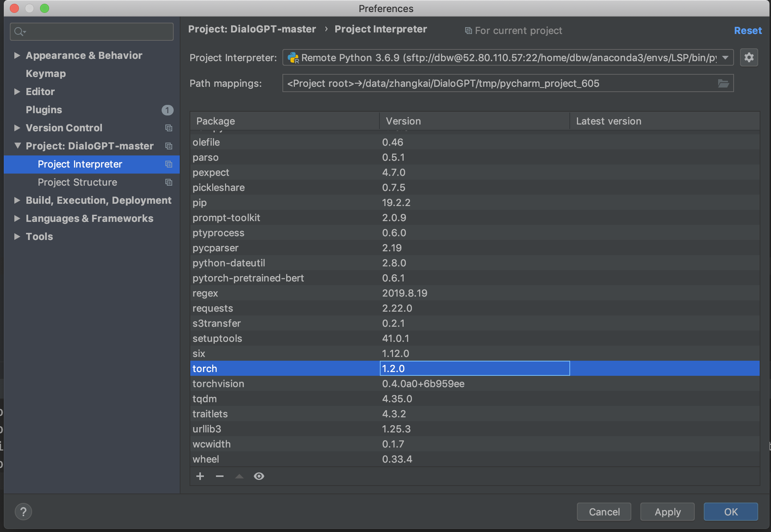Select Project Structure settings page

[77, 182]
